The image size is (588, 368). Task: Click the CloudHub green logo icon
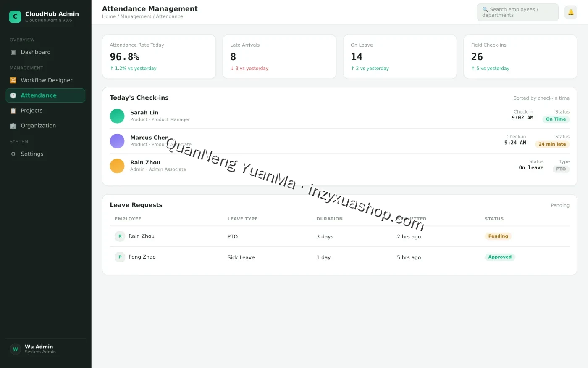point(15,16)
